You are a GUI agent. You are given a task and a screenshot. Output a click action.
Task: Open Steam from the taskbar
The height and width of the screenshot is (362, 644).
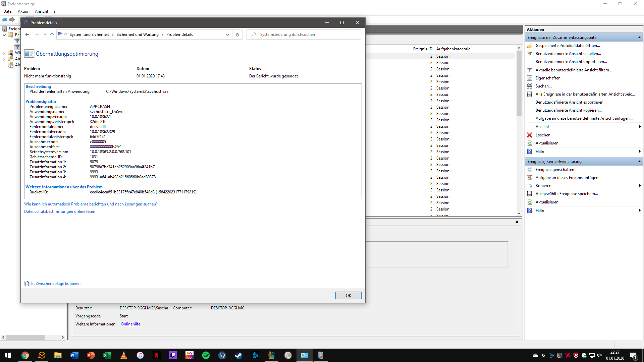238,355
